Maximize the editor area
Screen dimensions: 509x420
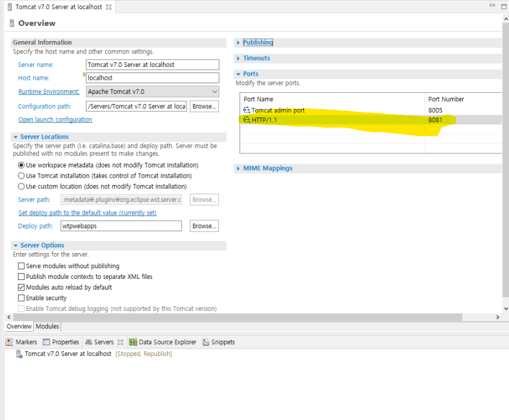(x=504, y=6)
